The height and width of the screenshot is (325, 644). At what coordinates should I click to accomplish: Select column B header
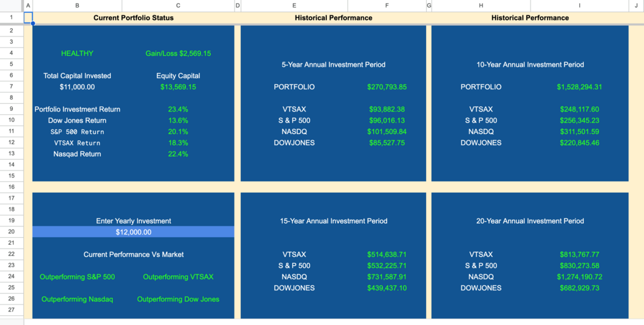click(77, 6)
